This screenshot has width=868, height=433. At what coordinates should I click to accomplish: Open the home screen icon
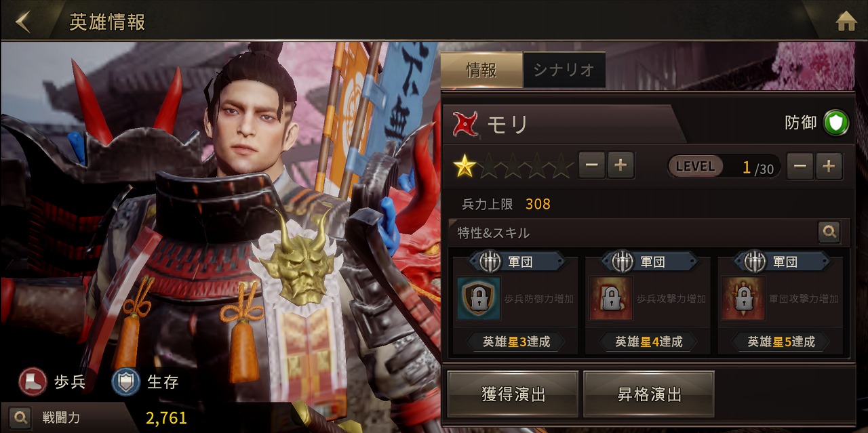(x=846, y=22)
